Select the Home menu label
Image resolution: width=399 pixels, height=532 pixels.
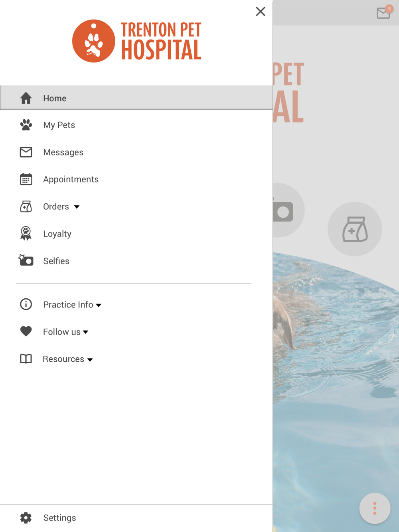click(55, 98)
